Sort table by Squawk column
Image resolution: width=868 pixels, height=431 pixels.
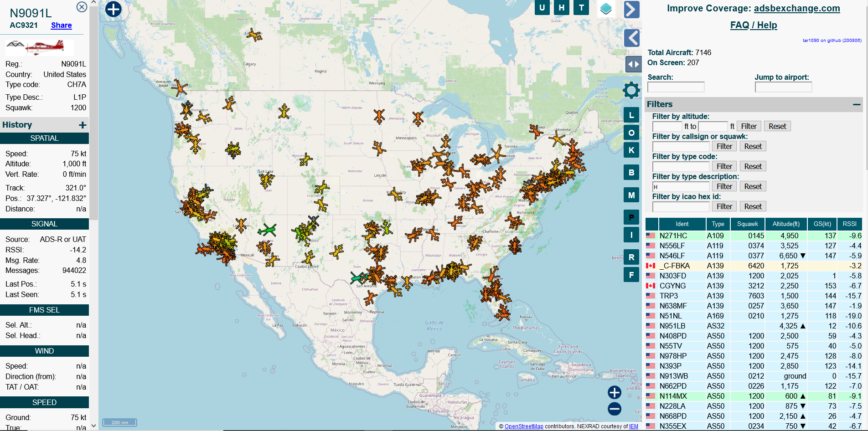[748, 224]
